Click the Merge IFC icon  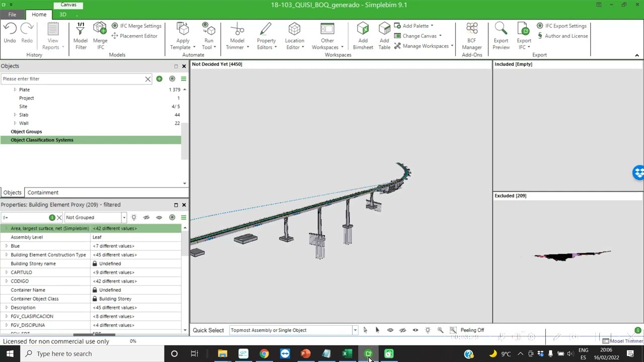point(100,29)
